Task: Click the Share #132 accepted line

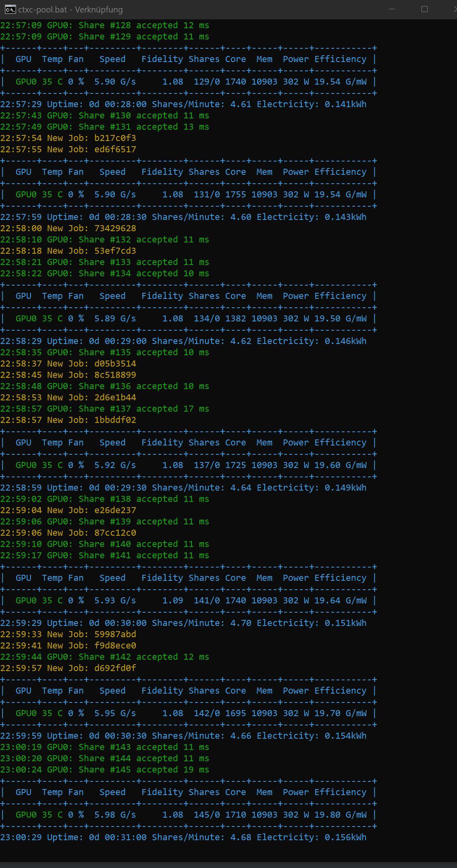Action: pos(104,240)
